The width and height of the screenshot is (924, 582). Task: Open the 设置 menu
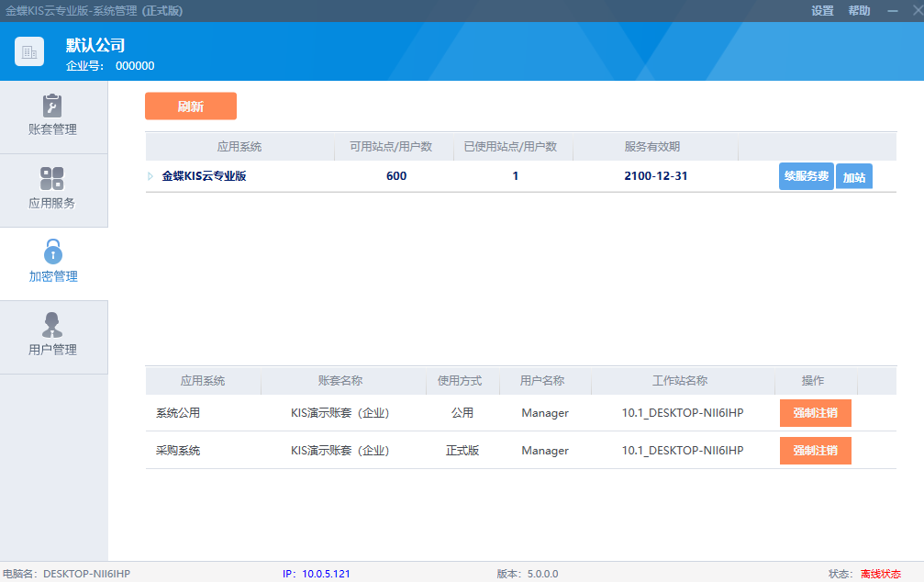point(822,11)
